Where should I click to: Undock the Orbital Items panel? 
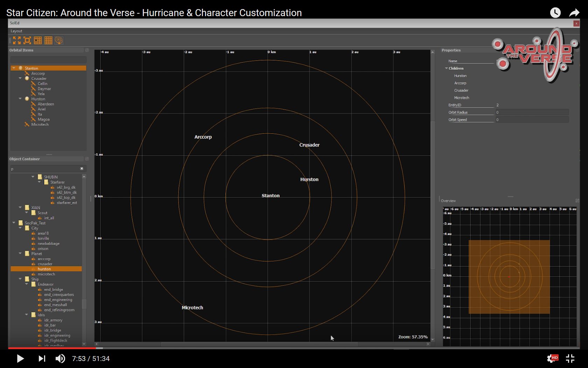pyautogui.click(x=87, y=50)
